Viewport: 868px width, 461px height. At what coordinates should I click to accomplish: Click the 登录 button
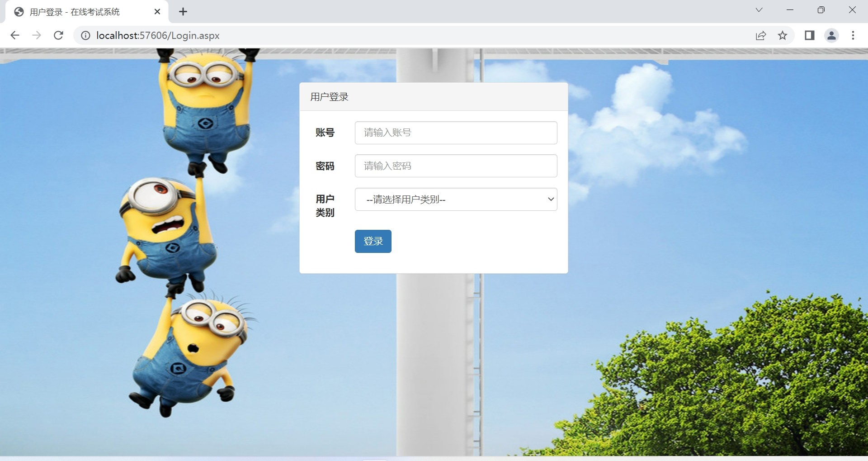click(373, 241)
